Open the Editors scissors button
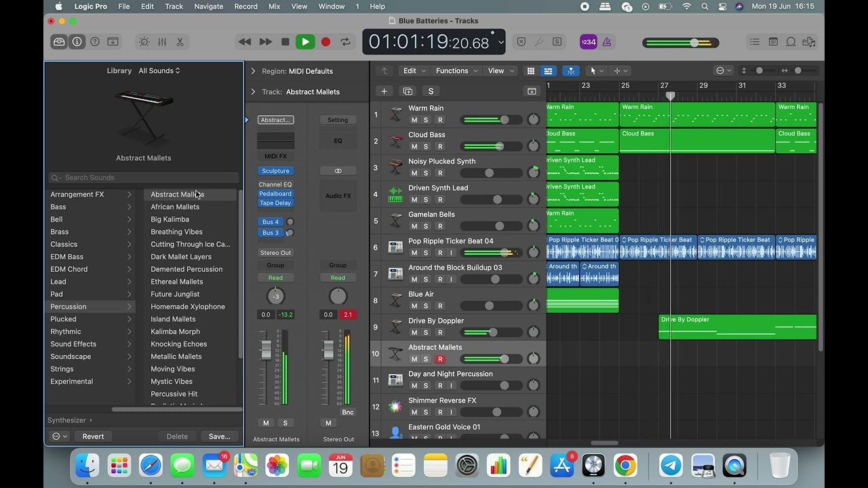The width and height of the screenshot is (868, 488). (x=180, y=42)
